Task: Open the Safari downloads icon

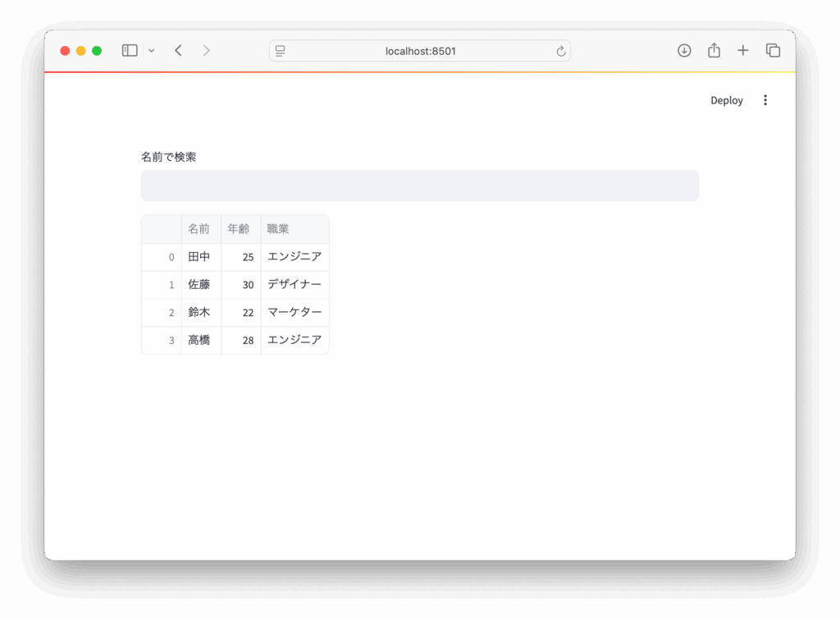Action: coord(684,51)
